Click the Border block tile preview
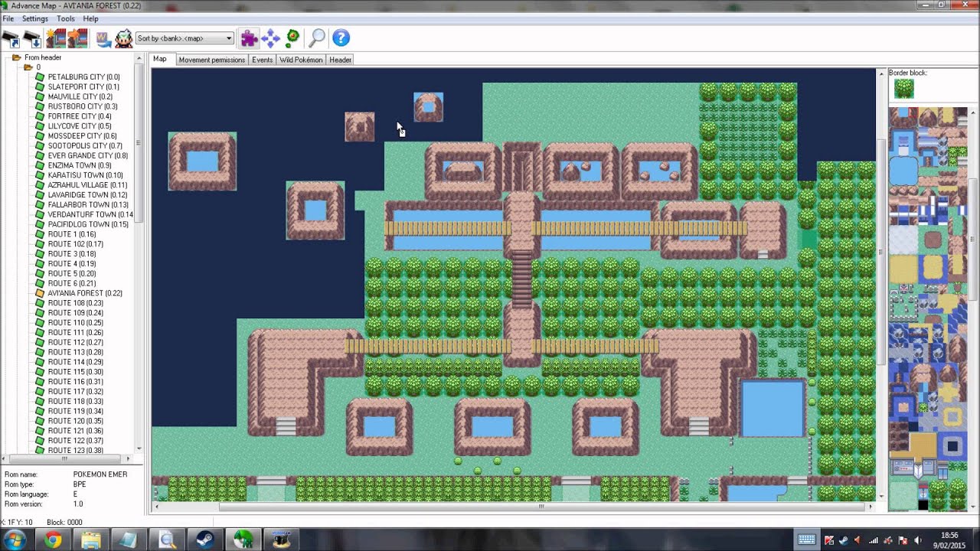 904,89
